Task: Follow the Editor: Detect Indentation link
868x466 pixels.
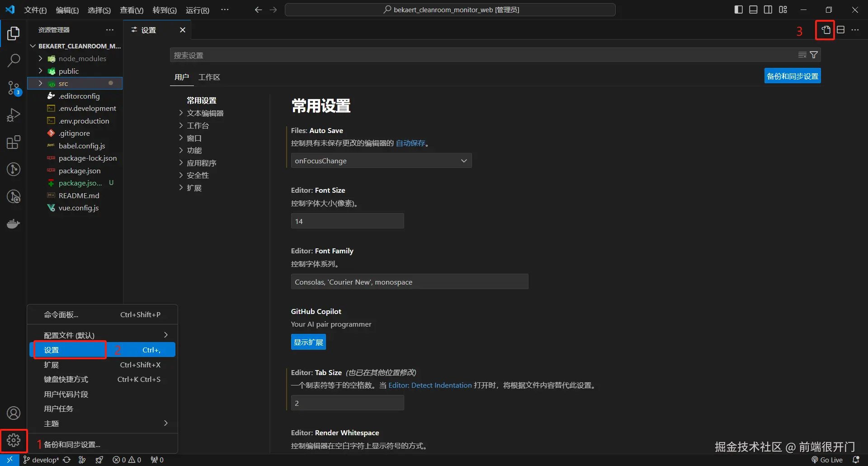Action: [430, 385]
